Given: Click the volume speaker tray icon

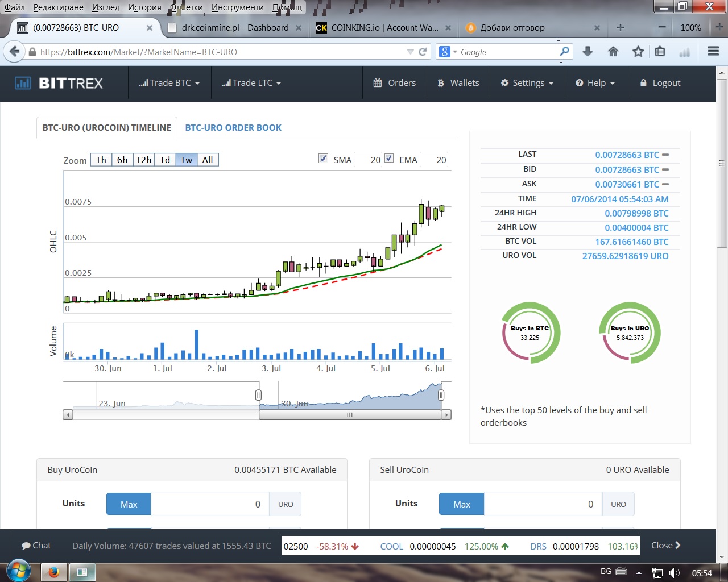Looking at the screenshot, I should (x=675, y=573).
